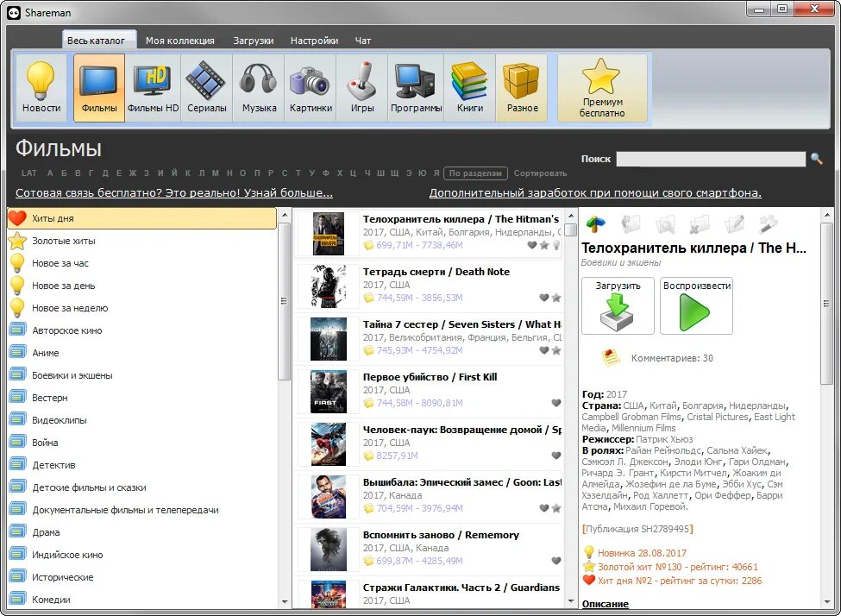
Task: Click the Вышибала poster thumbnail
Action: (329, 496)
